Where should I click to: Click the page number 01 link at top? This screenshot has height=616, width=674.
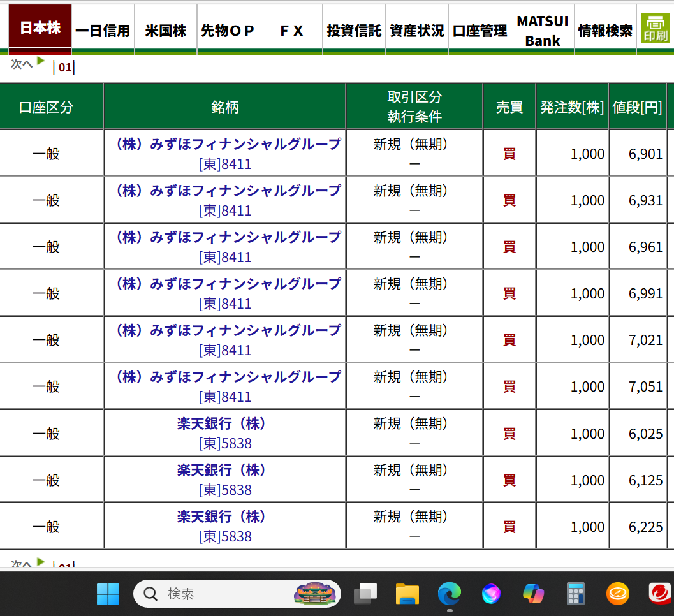(x=64, y=67)
